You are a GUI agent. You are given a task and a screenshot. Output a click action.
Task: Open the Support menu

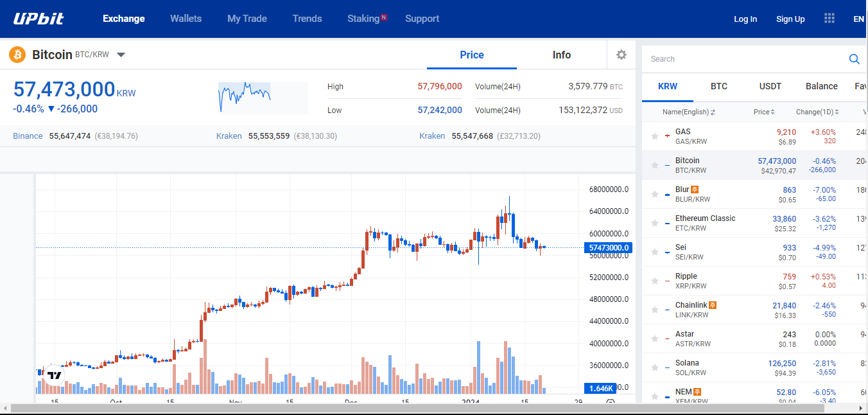[422, 19]
